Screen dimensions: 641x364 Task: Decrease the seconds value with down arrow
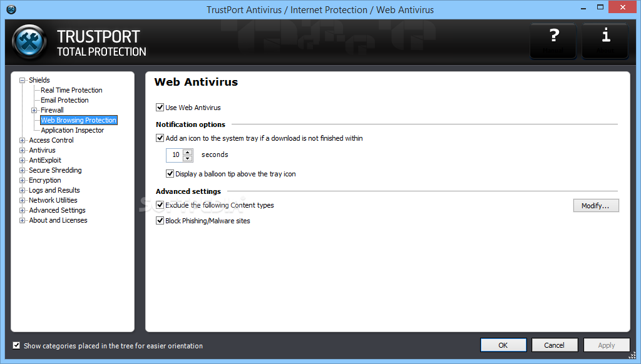[x=188, y=158]
